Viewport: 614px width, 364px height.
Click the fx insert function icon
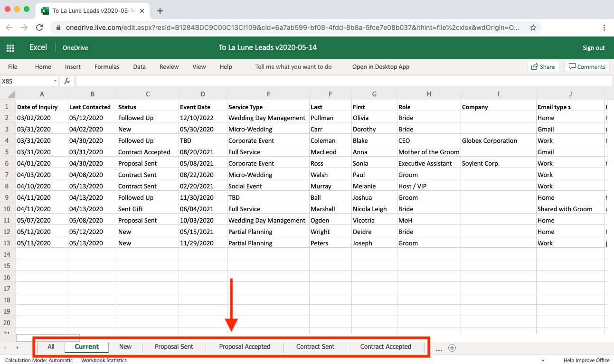pos(67,81)
